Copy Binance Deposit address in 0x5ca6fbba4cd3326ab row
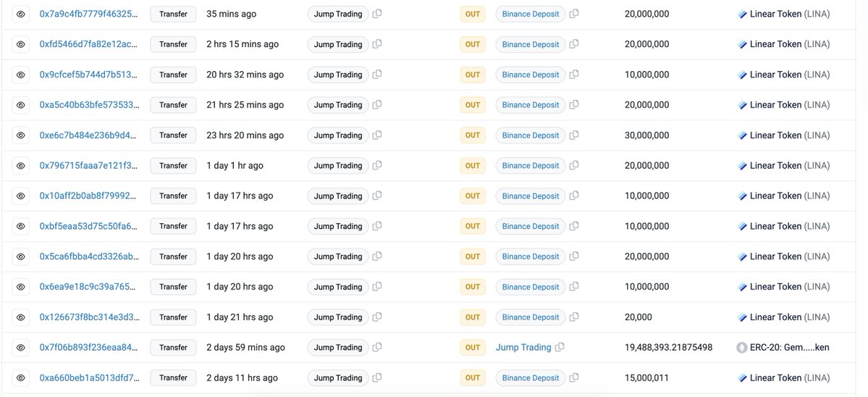Screen dimensions: 868x397 click(574, 256)
